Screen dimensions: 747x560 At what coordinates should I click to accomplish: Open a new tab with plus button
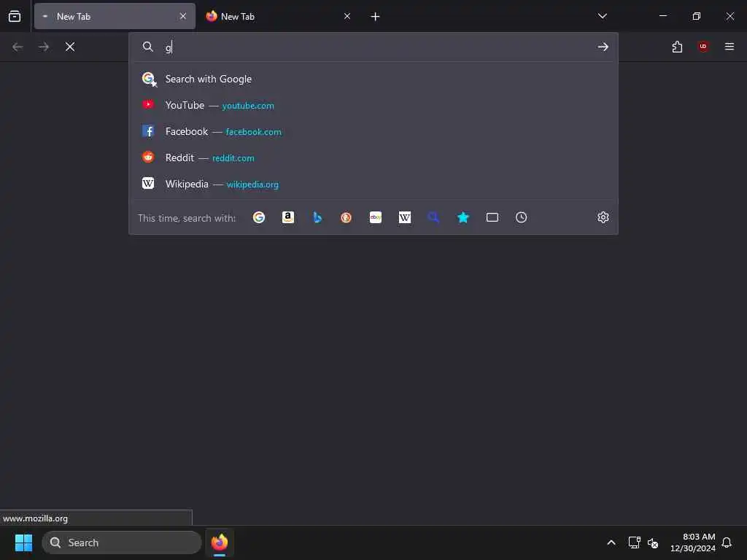[376, 17]
